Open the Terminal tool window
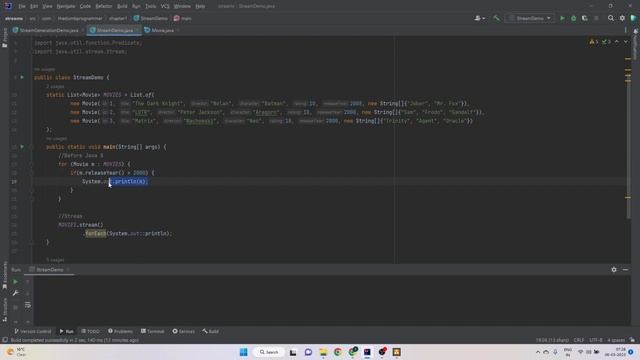 pos(153,331)
